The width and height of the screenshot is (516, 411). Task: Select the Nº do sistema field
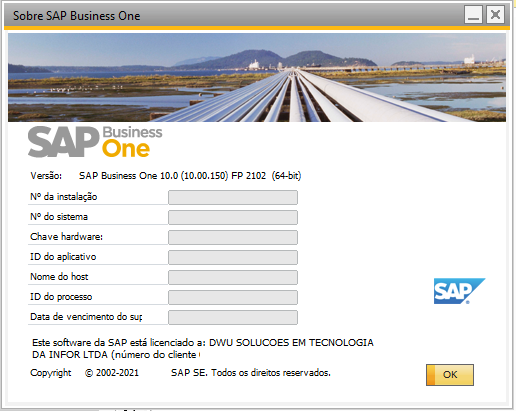[233, 217]
